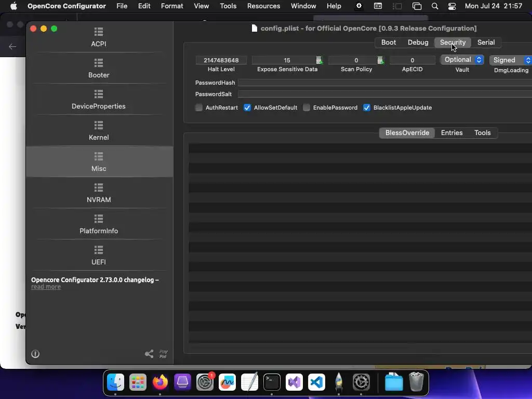
Task: Enable the EnablePassword checkbox
Action: tap(307, 108)
